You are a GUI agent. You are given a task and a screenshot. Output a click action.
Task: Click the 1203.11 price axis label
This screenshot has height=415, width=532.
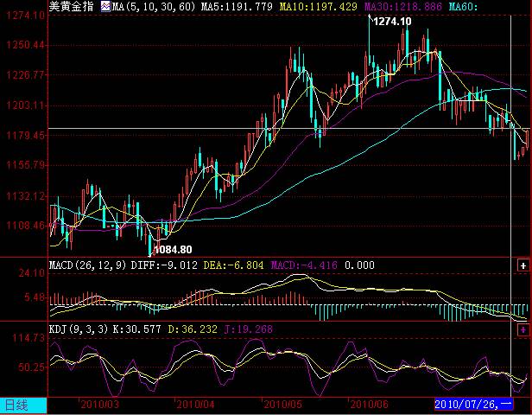pyautogui.click(x=26, y=105)
